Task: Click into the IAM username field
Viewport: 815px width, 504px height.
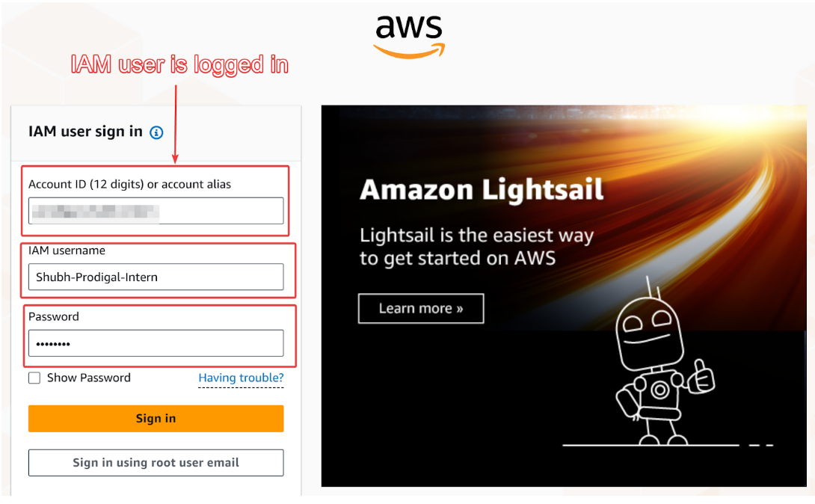Action: pos(156,277)
